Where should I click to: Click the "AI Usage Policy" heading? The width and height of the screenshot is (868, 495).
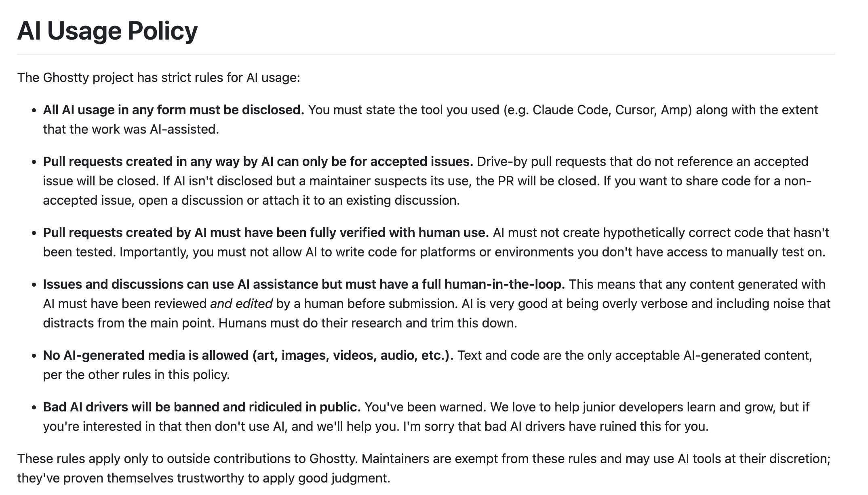pos(107,31)
